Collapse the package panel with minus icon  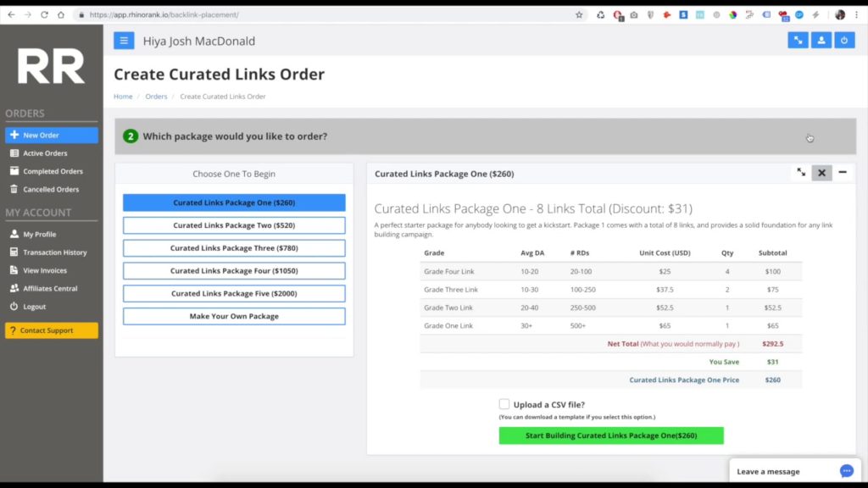tap(843, 173)
